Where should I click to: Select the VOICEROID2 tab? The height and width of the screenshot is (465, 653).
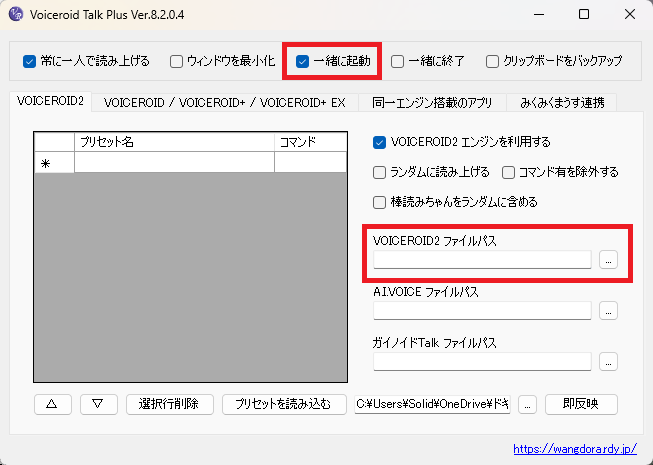pos(50,101)
